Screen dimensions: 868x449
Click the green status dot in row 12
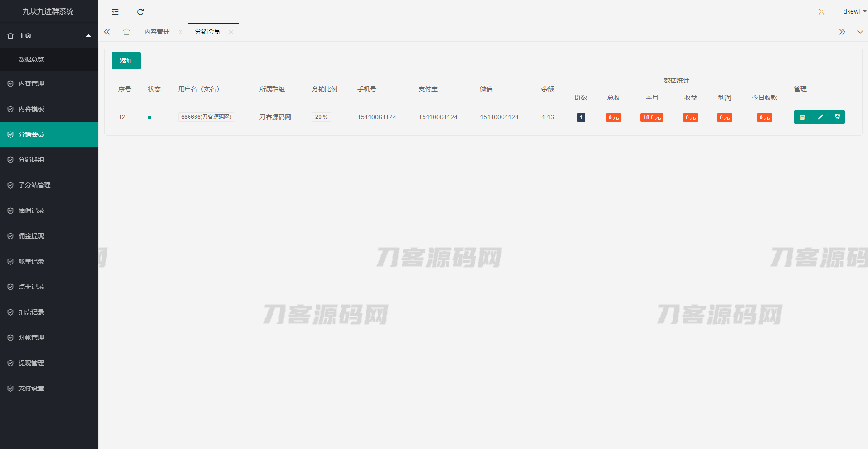point(150,117)
